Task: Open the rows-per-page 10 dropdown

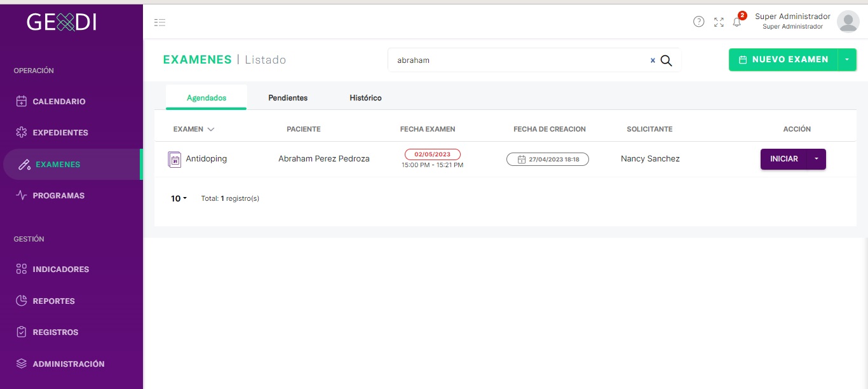Action: tap(179, 198)
